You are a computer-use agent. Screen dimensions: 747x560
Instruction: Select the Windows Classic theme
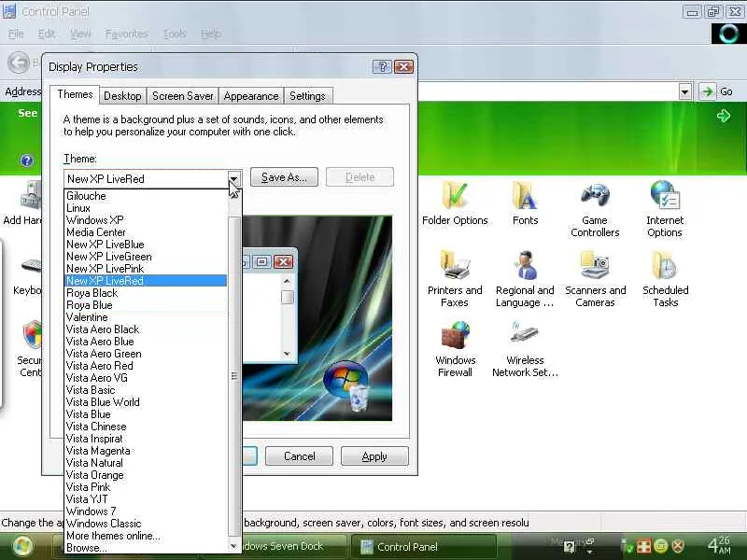click(x=146, y=524)
